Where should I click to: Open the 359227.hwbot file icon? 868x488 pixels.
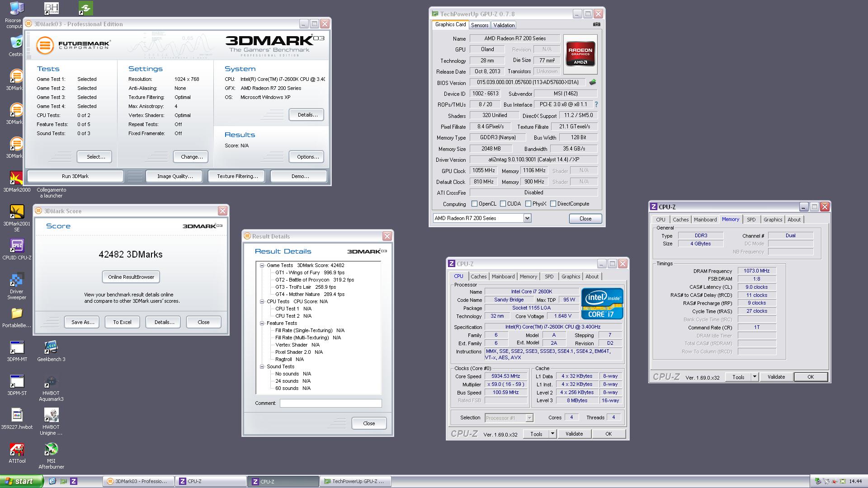[x=17, y=419]
